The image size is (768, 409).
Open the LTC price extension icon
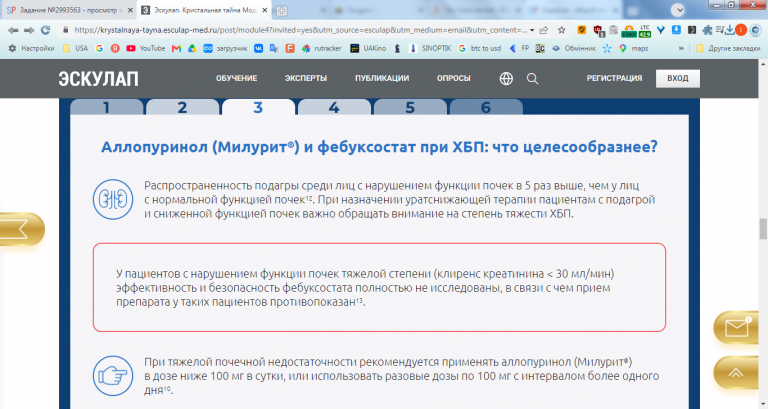pyautogui.click(x=645, y=31)
